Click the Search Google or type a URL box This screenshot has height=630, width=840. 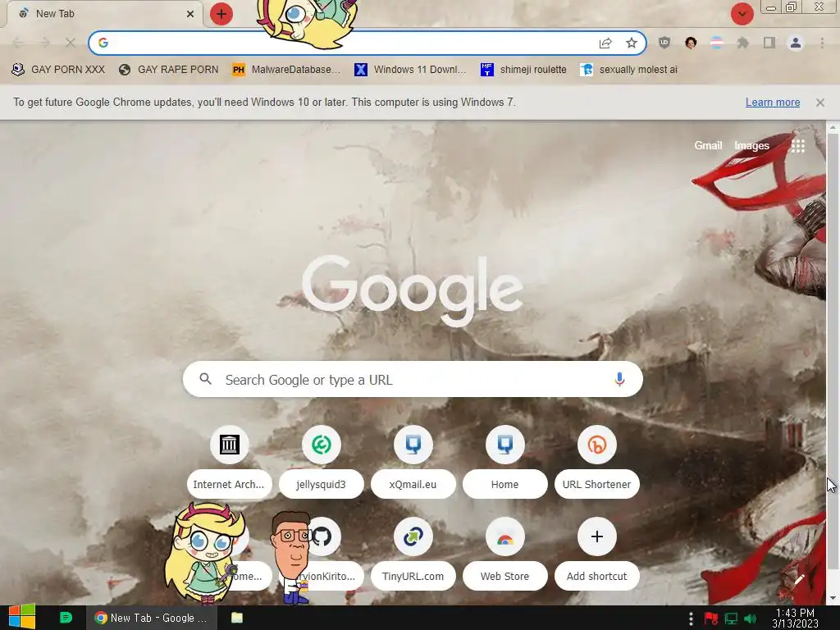(x=413, y=379)
